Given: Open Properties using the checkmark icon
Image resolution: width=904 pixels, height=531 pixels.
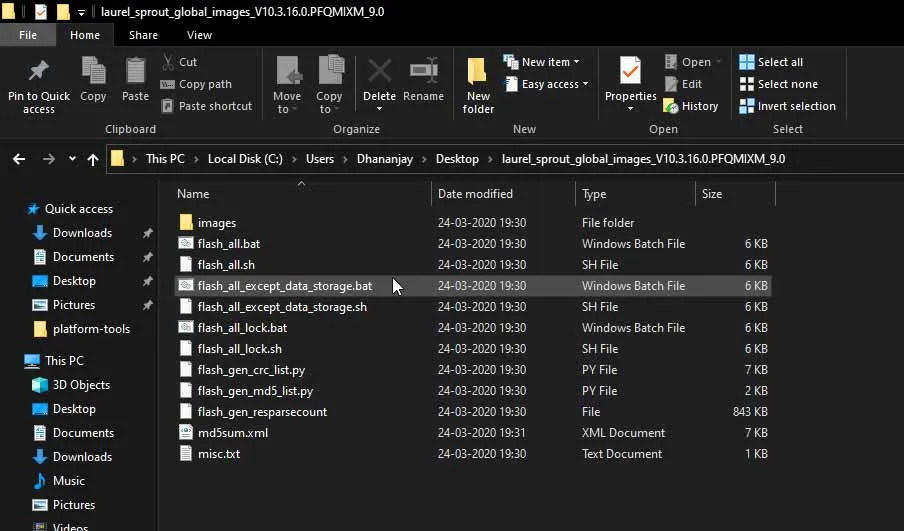Looking at the screenshot, I should click(630, 73).
